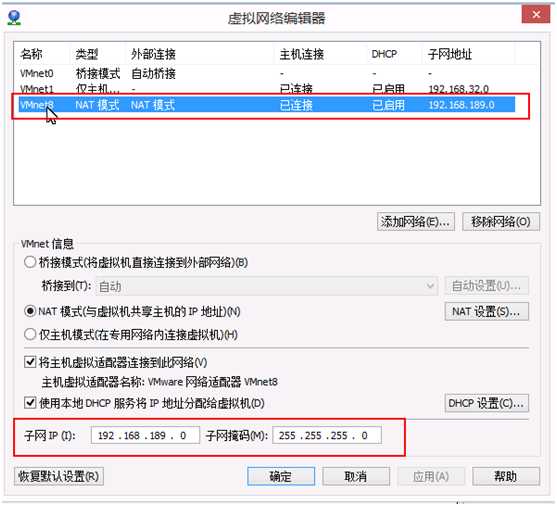Confirm with the 确定 button
Image resolution: width=557 pixels, height=506 pixels.
tap(281, 476)
